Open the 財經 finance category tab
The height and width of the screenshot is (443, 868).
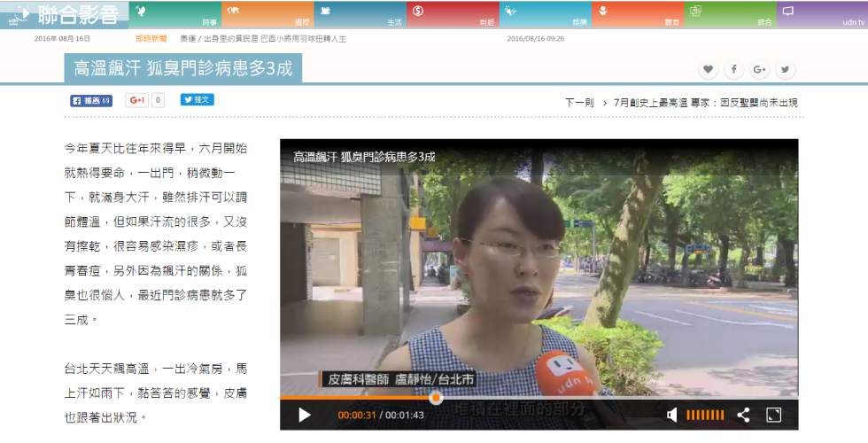(453, 14)
